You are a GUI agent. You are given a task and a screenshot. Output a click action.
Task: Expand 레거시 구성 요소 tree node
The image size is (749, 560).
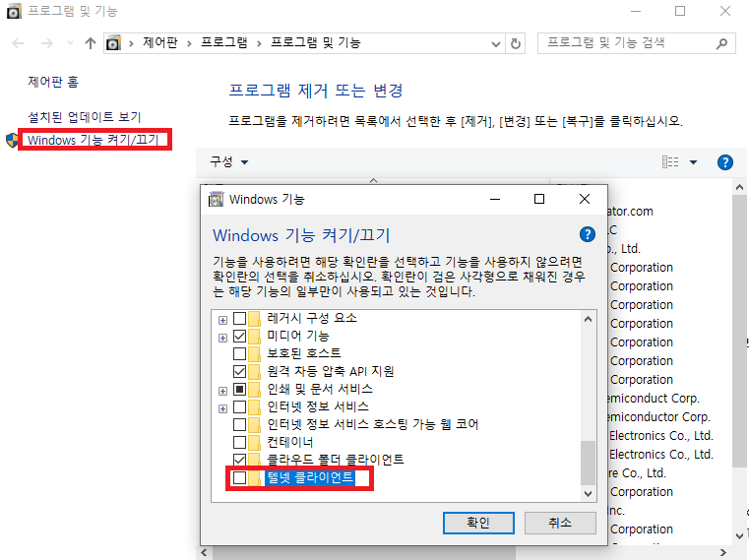[222, 320]
